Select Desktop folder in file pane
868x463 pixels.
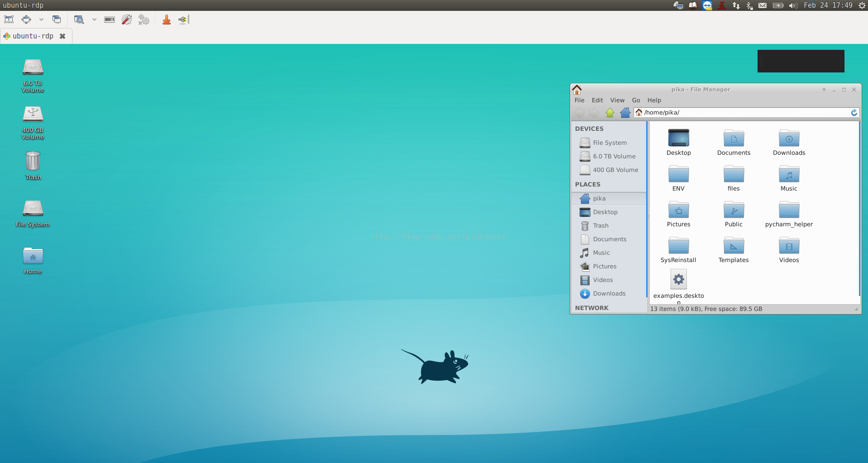(679, 143)
